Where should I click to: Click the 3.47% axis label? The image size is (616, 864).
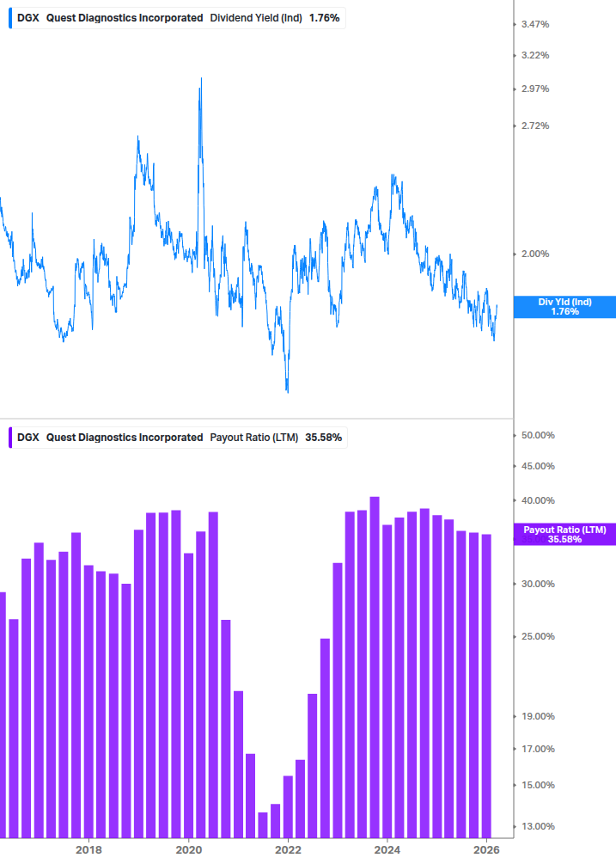pyautogui.click(x=535, y=24)
